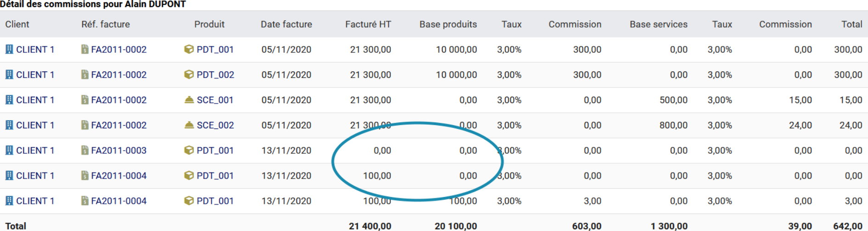The width and height of the screenshot is (868, 231).
Task: Click the service icon beside SCE_001
Action: tap(189, 100)
